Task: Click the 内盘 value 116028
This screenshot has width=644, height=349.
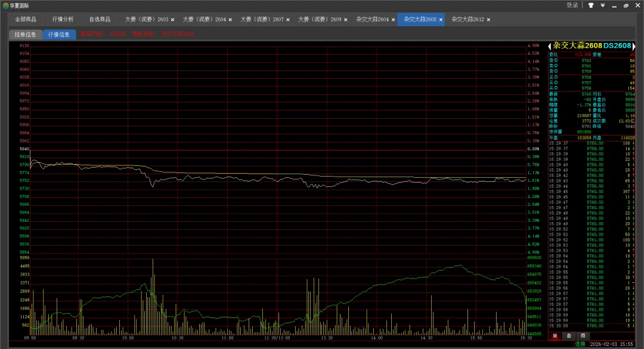Action: pyautogui.click(x=627, y=138)
